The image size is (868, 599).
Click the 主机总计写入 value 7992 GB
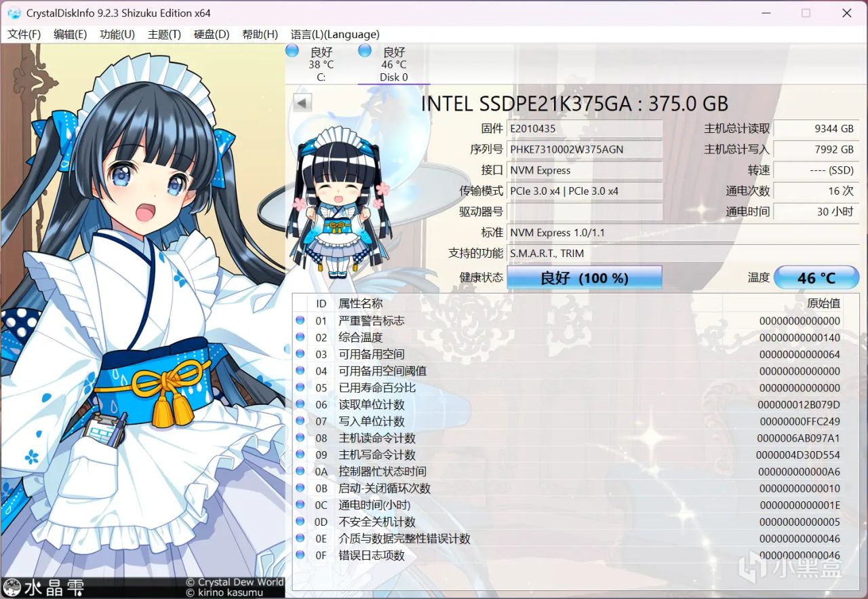pos(816,149)
